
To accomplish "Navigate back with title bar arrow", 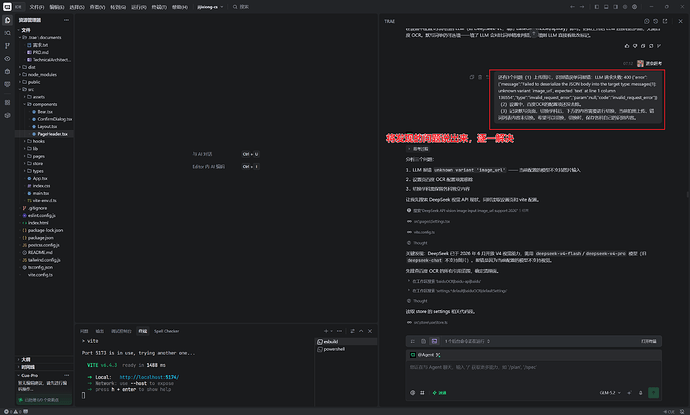I will coord(572,7).
